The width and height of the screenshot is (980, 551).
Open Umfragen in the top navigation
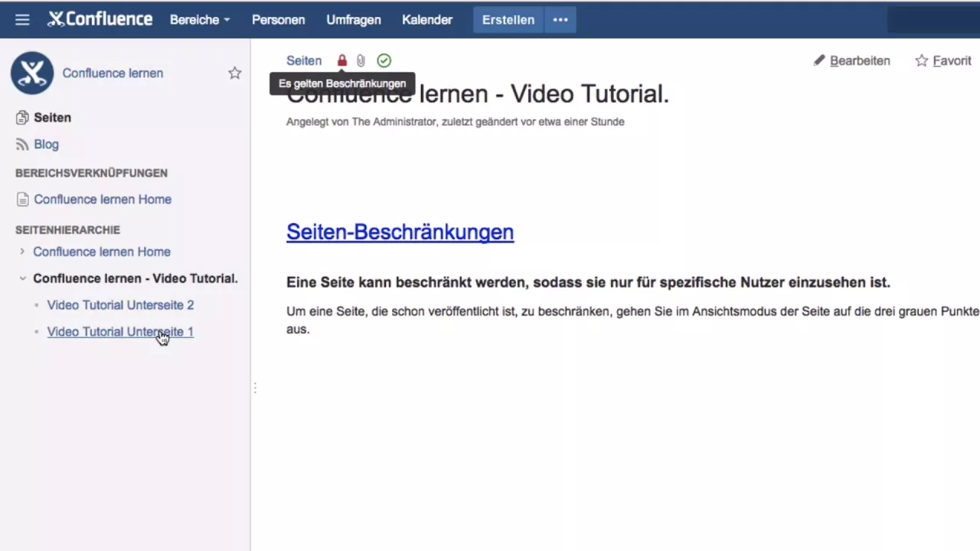pyautogui.click(x=354, y=20)
